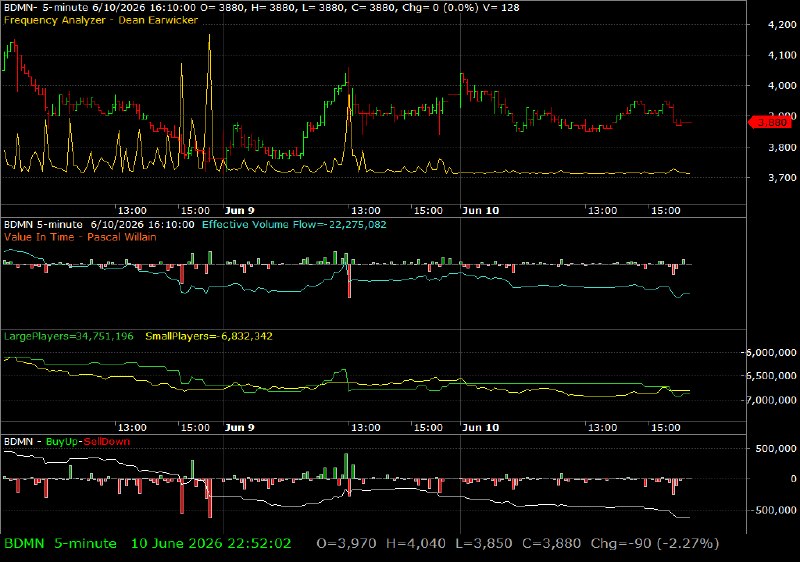Select the "SmallPlayers=-6,832,342" legend text
The image size is (800, 562).
click(209, 337)
